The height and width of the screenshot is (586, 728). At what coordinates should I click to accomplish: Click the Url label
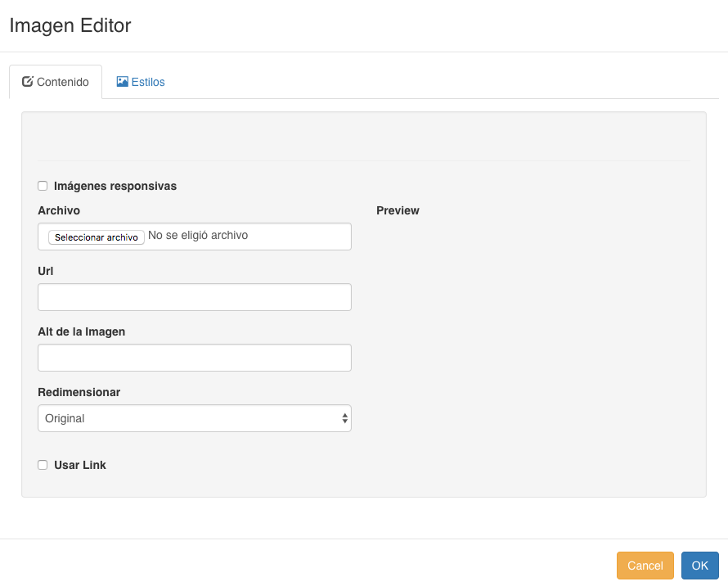(x=46, y=271)
